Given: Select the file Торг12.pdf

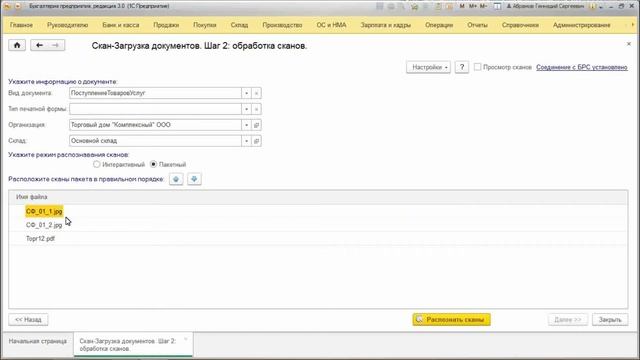Looking at the screenshot, I should pyautogui.click(x=40, y=239).
